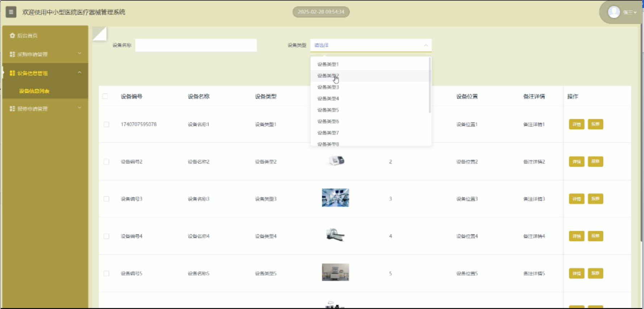The width and height of the screenshot is (644, 309).
Task: Collapse the 设备信息管理 menu chevron
Action: point(80,73)
